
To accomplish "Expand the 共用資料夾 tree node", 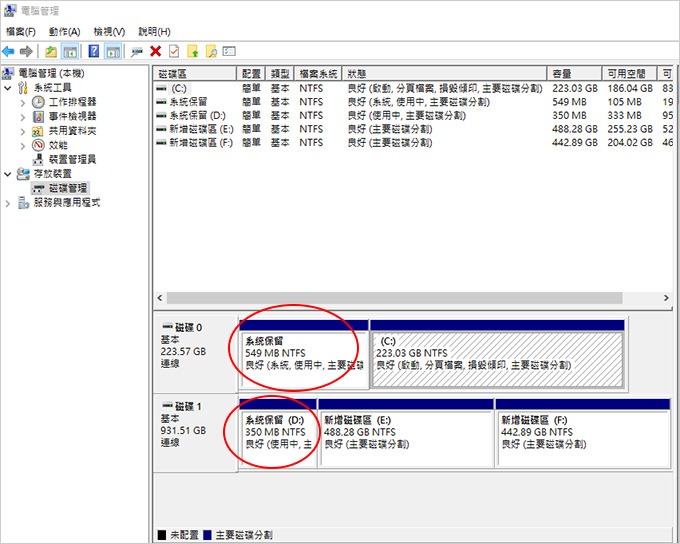I will [23, 131].
